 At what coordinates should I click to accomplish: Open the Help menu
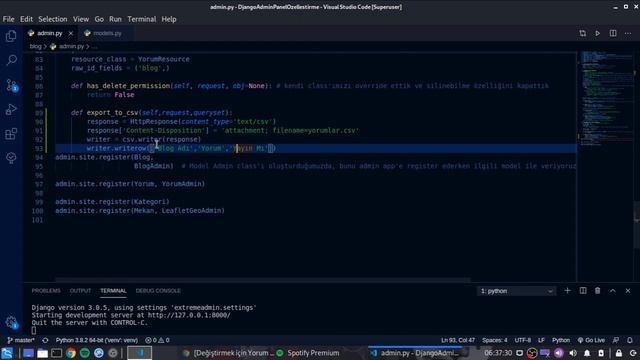point(169,19)
